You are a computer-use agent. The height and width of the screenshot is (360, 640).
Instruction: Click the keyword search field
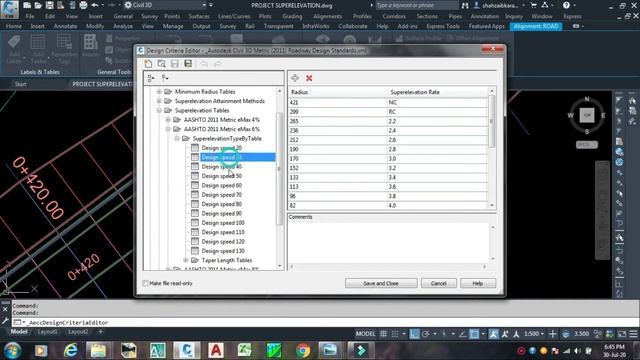coord(416,5)
